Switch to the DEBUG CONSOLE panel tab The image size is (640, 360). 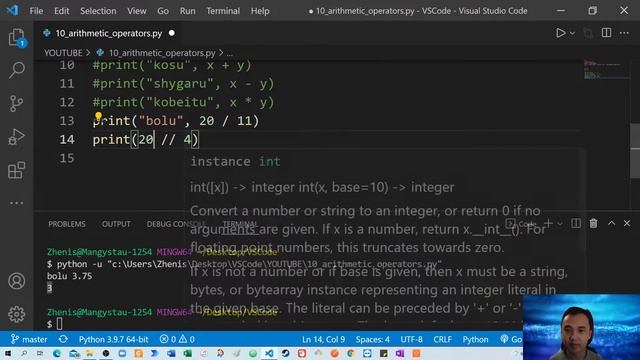(176, 224)
